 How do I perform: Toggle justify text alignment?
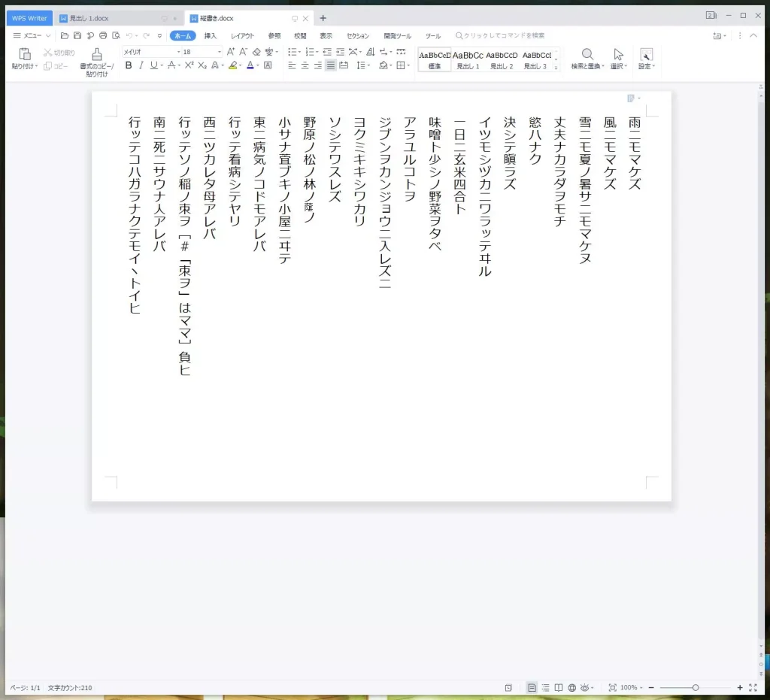(330, 65)
